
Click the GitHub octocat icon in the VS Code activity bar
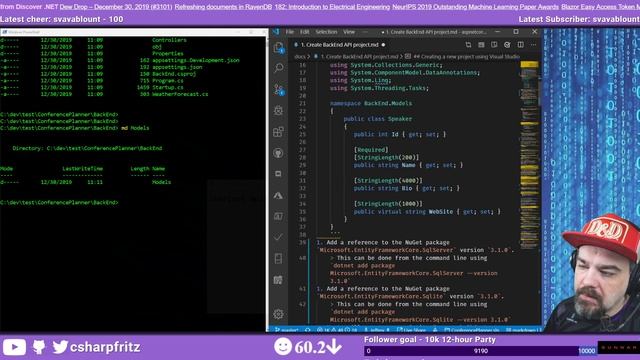tap(279, 153)
